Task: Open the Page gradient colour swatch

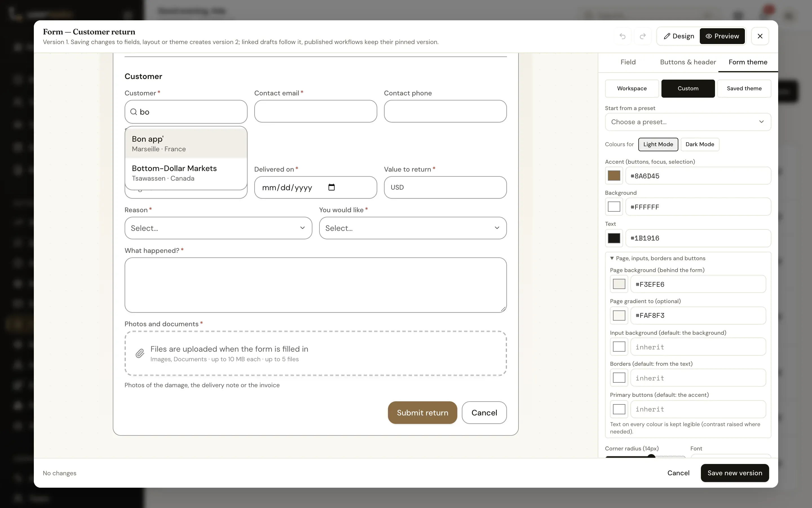Action: [619, 315]
